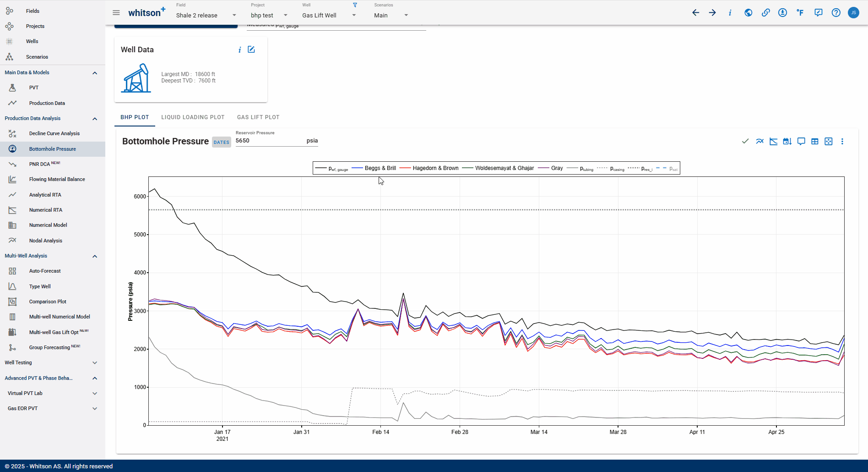Toggle Beggs & Brill series in legend

380,168
